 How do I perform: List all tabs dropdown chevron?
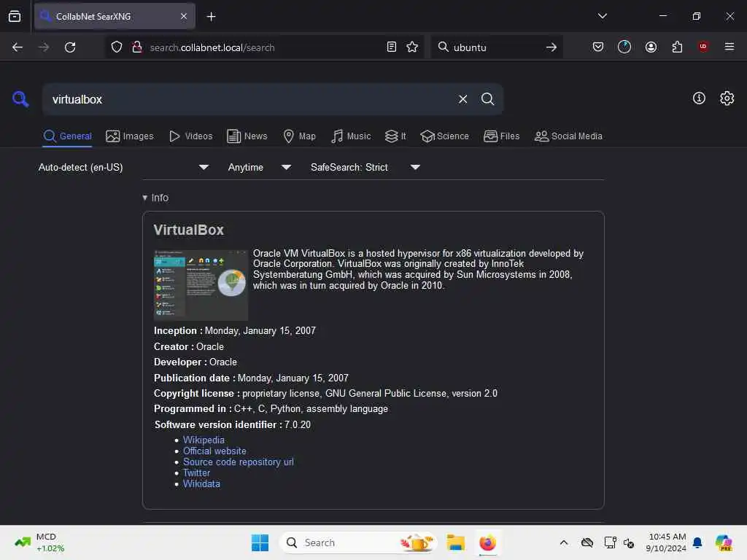(602, 16)
